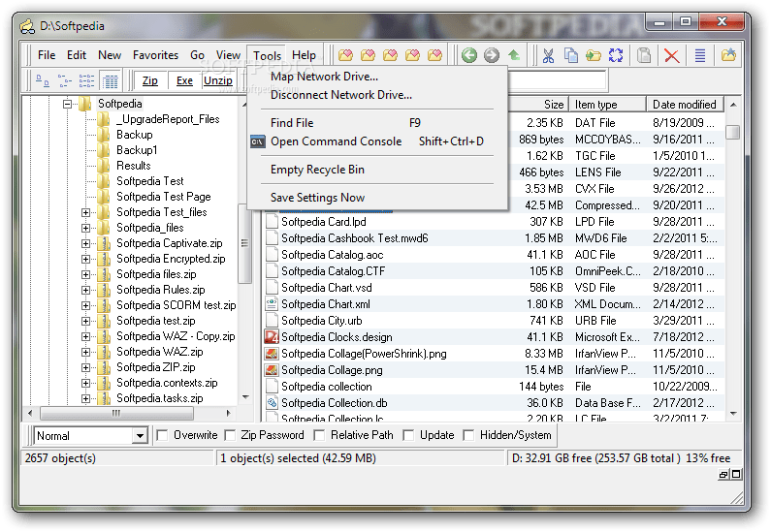This screenshot has height=532, width=771.
Task: Expand the Softpedia_files folder
Action: [x=85, y=228]
